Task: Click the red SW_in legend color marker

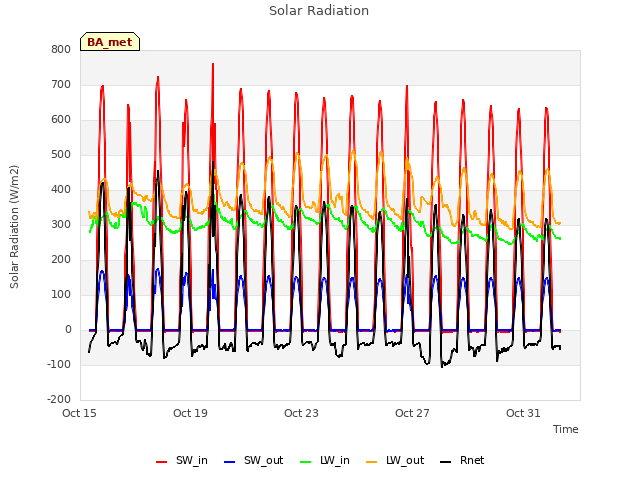Action: coord(162,462)
